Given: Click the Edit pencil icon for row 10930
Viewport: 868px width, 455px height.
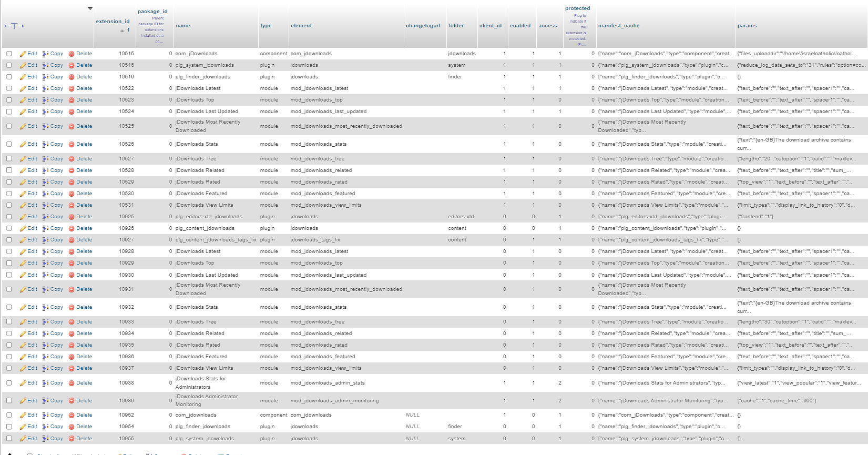Looking at the screenshot, I should coord(23,275).
